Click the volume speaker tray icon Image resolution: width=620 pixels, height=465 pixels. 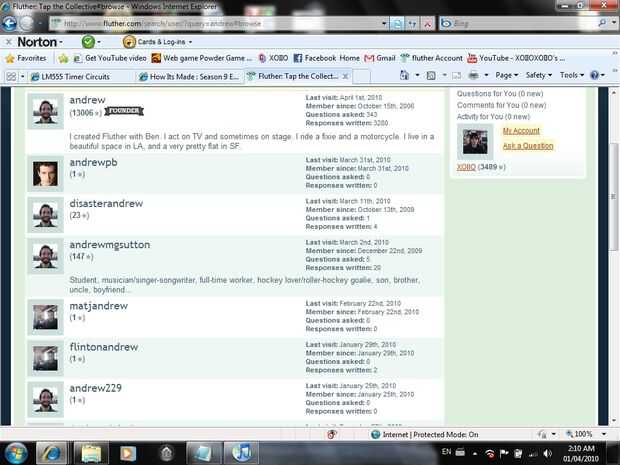(548, 454)
